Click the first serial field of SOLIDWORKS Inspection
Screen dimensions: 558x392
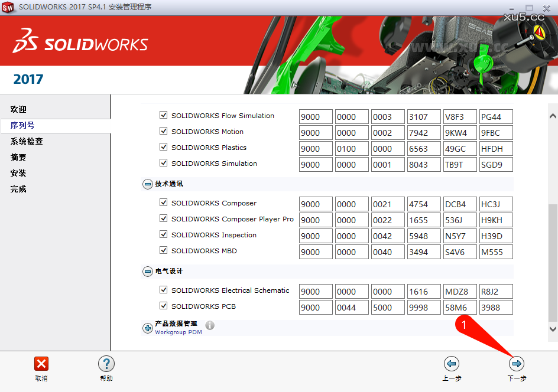[x=316, y=236]
